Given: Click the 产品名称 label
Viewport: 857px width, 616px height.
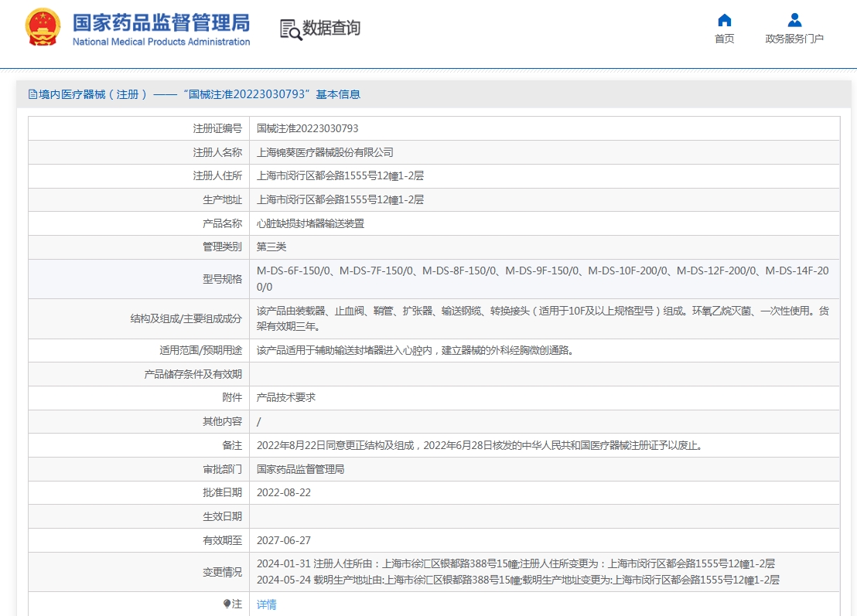Looking at the screenshot, I should click(x=223, y=223).
